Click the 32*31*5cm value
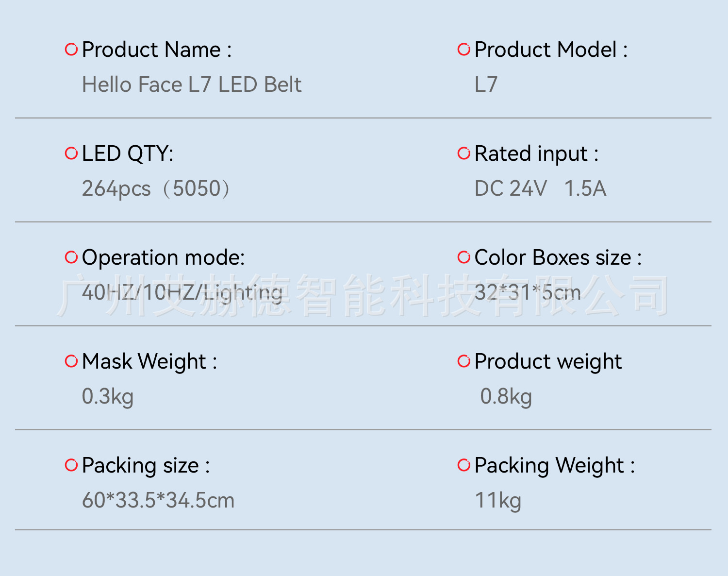Screen dimensions: 728x576 click(x=528, y=293)
